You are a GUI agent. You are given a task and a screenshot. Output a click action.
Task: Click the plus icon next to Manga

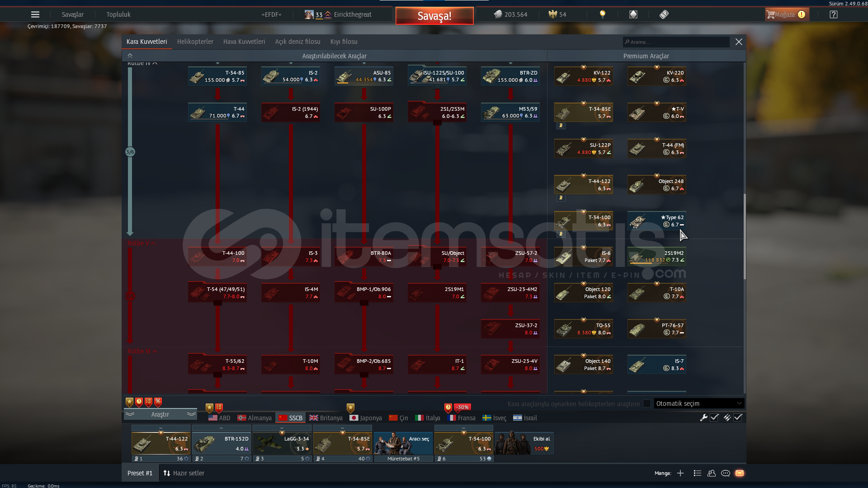point(680,473)
